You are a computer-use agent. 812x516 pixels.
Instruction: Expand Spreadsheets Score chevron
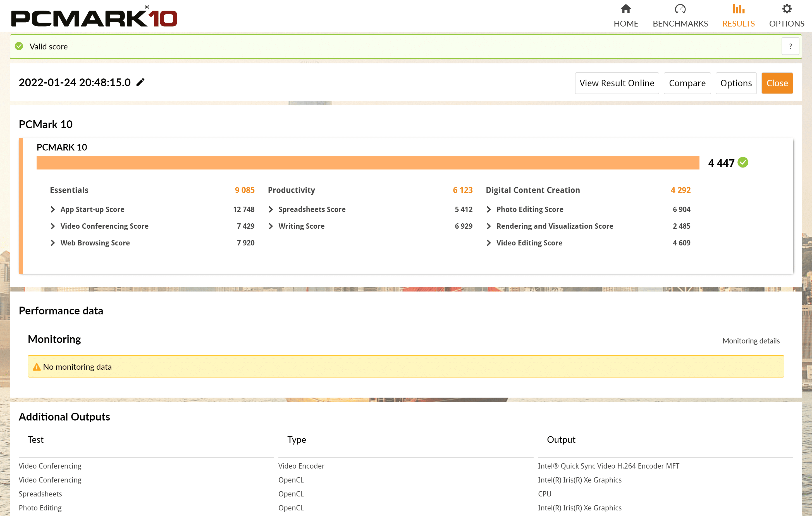click(271, 209)
